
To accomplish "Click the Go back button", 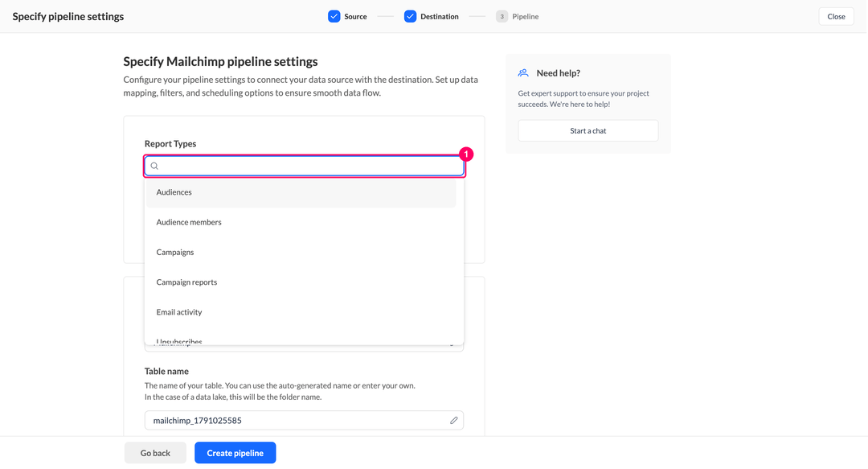I will click(x=155, y=453).
